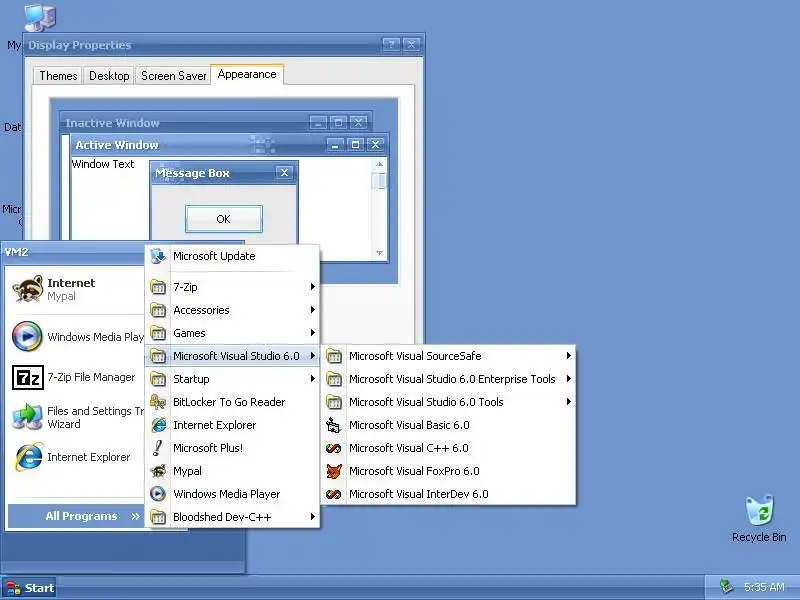
Task: Click the Files and Settings Transfer Wizard icon
Action: point(27,417)
